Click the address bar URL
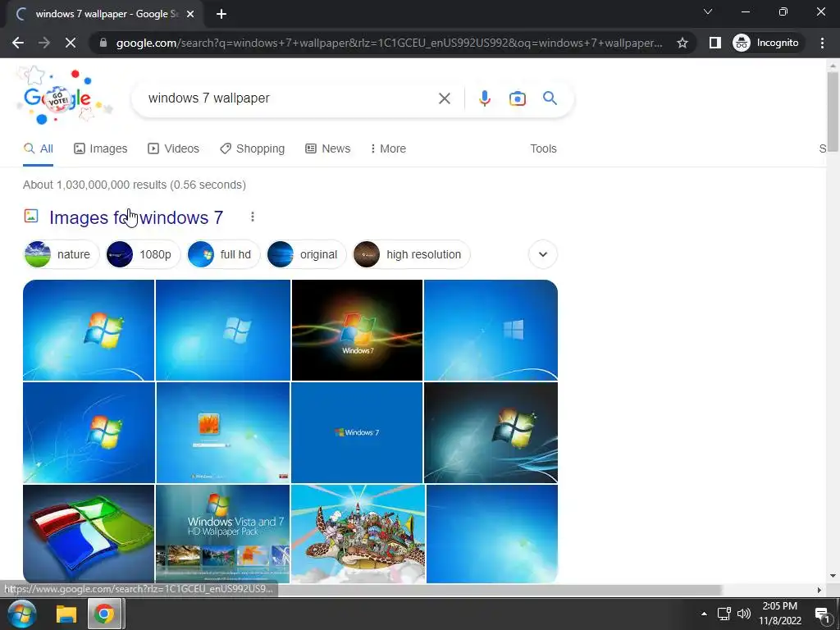The image size is (840, 630). (389, 43)
